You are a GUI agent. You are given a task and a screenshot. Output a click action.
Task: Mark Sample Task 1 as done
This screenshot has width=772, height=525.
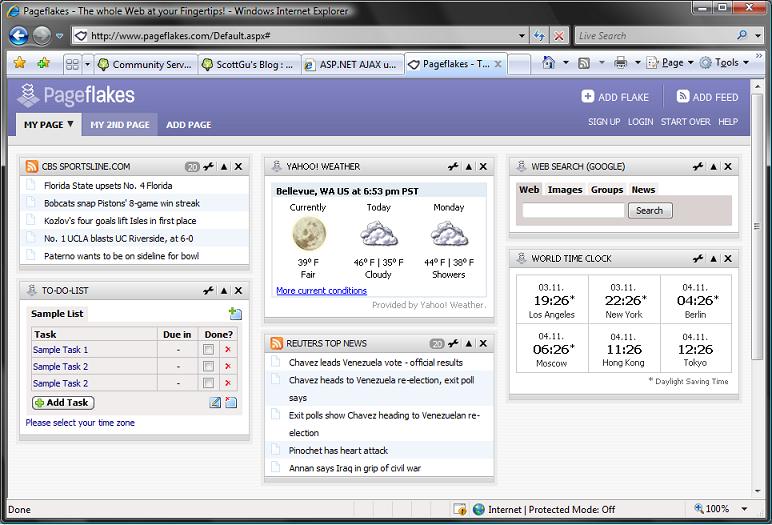[208, 350]
